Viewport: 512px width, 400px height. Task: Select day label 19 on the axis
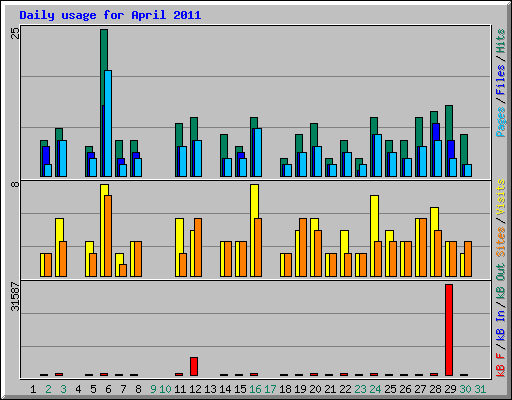tap(300, 389)
